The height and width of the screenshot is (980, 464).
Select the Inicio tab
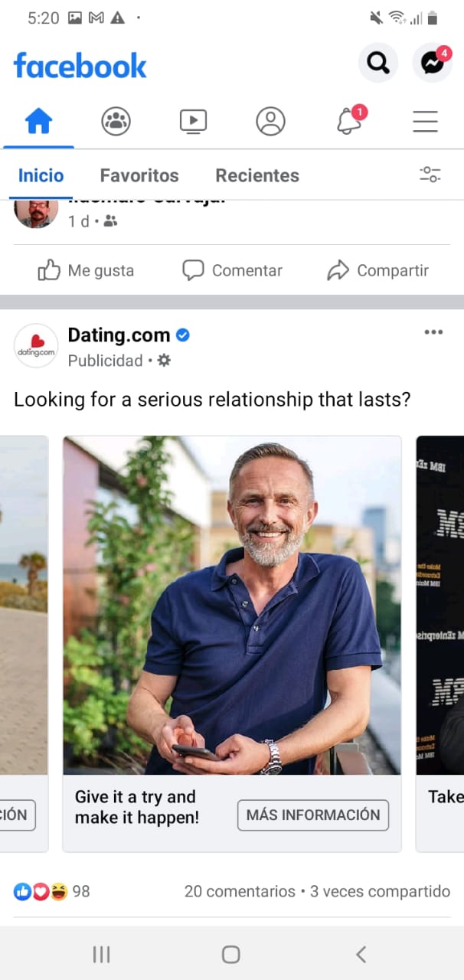(x=41, y=175)
